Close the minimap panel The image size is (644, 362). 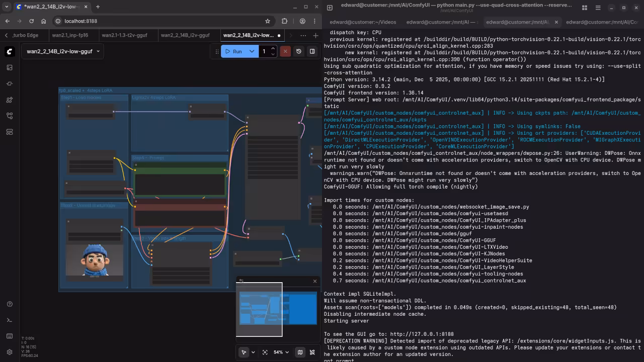tap(315, 281)
